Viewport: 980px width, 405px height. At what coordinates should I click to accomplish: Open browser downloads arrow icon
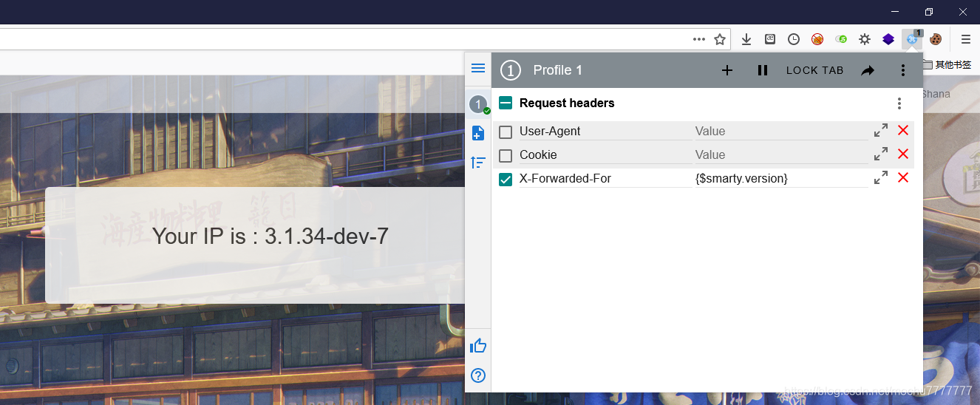[746, 39]
